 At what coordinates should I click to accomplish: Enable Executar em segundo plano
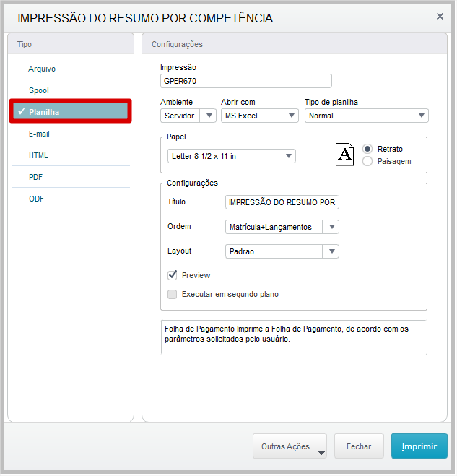(x=173, y=294)
